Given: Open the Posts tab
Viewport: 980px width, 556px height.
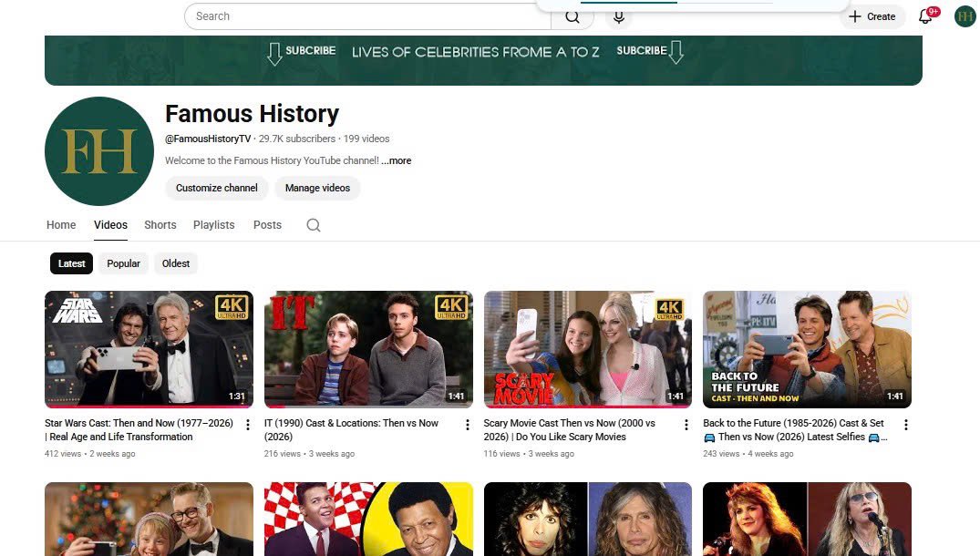Looking at the screenshot, I should [x=267, y=225].
